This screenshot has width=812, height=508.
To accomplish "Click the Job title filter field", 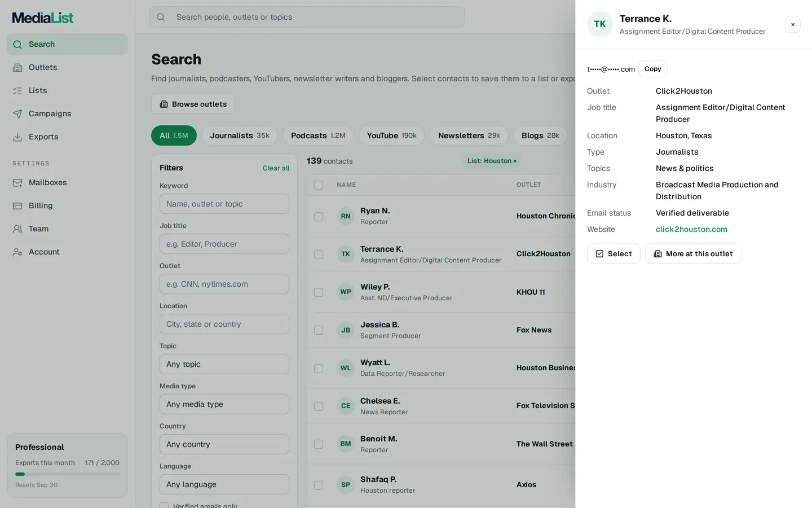I will tap(224, 244).
